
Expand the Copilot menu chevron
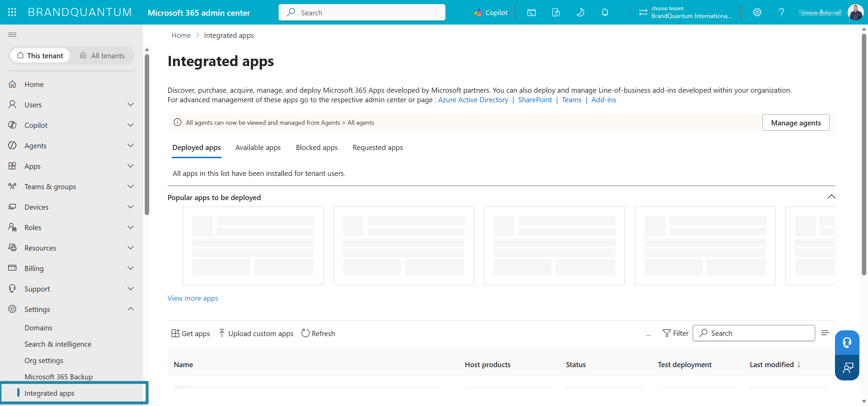coord(130,125)
